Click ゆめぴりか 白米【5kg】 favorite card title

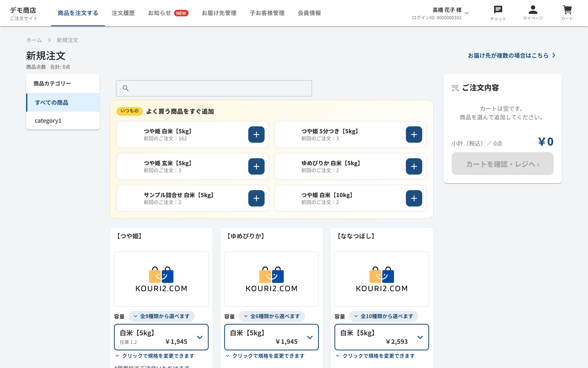[x=331, y=163]
